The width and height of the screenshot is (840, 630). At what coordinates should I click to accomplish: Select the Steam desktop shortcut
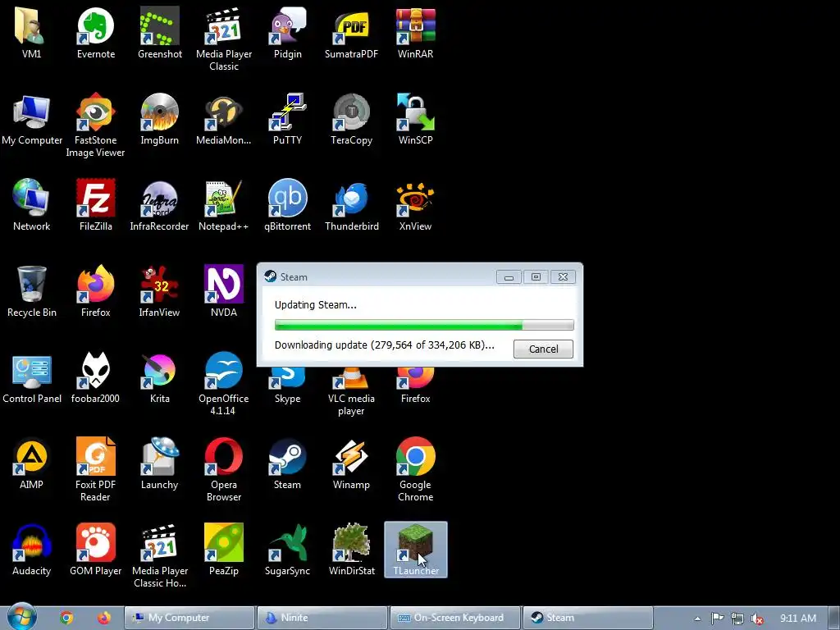(x=288, y=464)
